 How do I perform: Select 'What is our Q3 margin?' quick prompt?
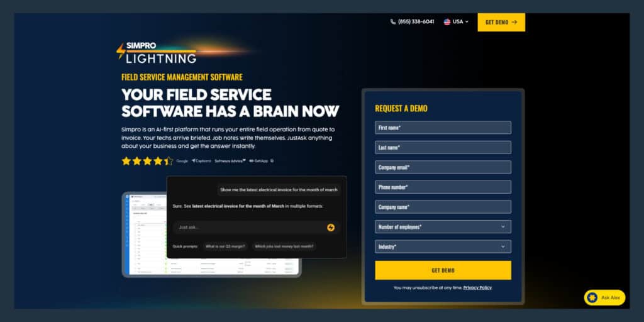click(226, 247)
